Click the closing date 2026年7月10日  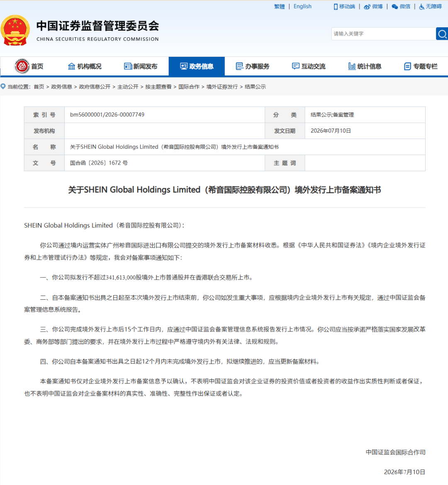404,472
